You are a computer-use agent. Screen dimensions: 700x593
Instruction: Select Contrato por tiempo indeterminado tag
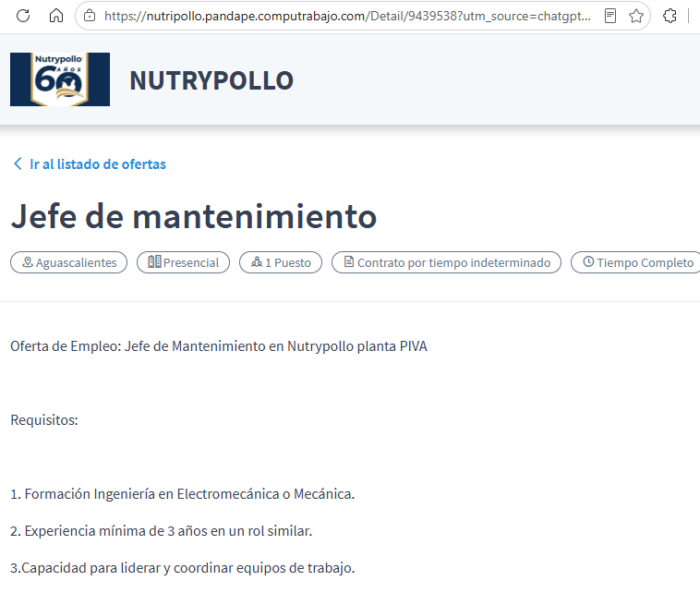click(446, 262)
